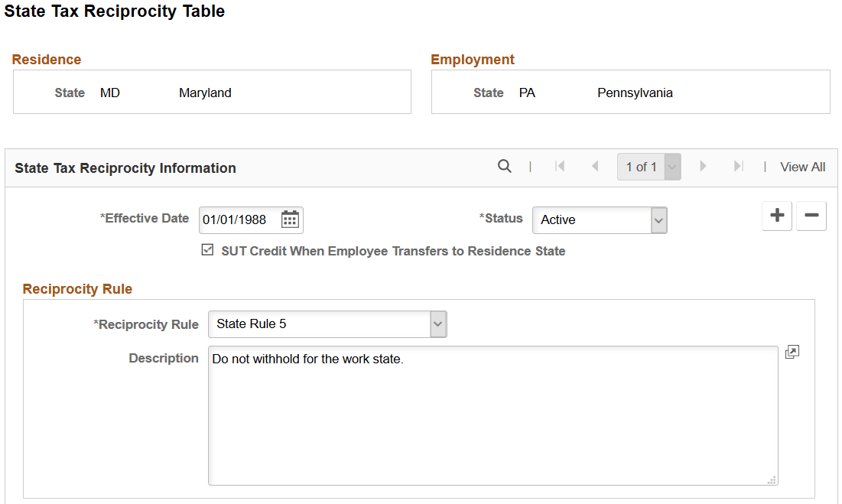
Task: Open the Reciprocity Rule dropdown
Action: pyautogui.click(x=437, y=324)
